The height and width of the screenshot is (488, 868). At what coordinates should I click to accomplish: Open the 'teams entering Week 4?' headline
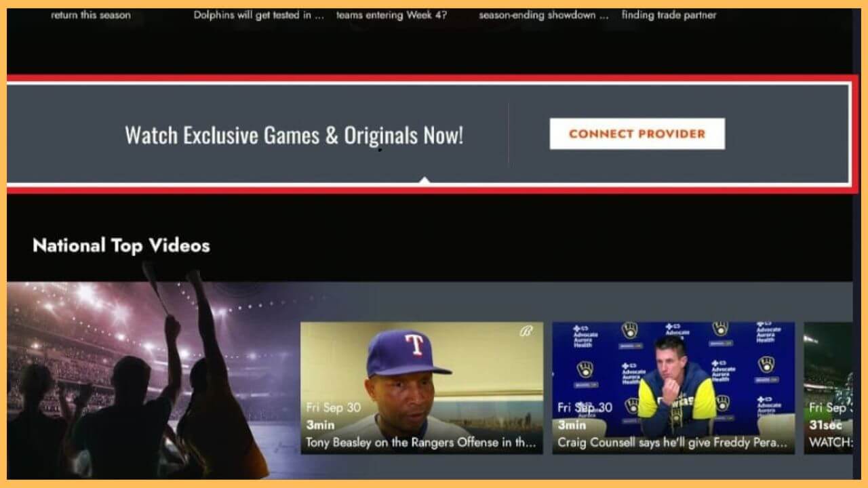pos(393,15)
